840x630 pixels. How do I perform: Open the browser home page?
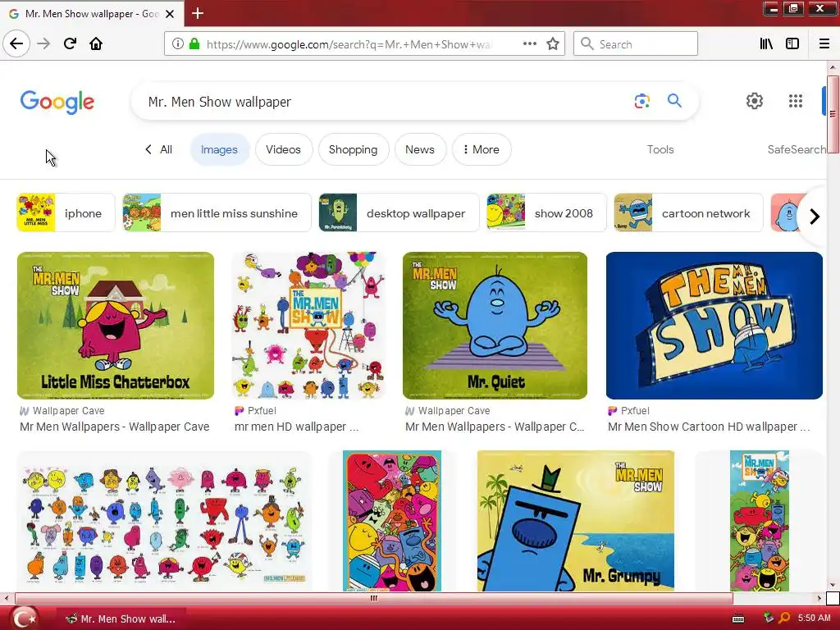tap(96, 44)
